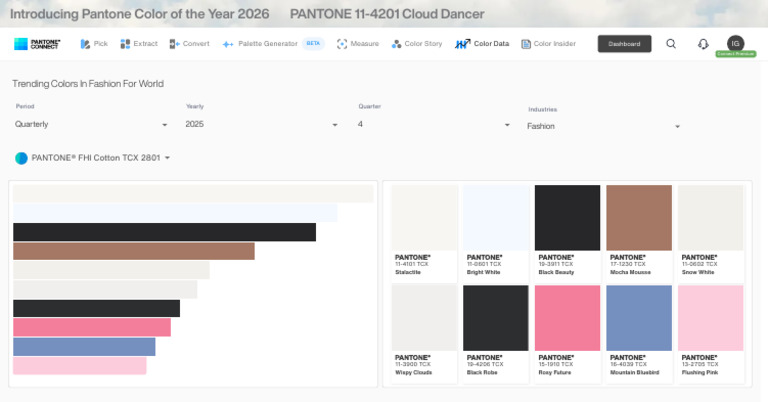Open the Measure tool
The image size is (768, 402).
coord(358,44)
